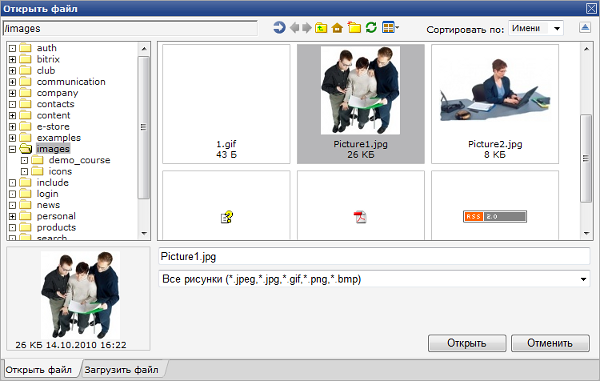Open the Сортировать по Имени dropdown
This screenshot has height=381, width=600.
point(536,28)
